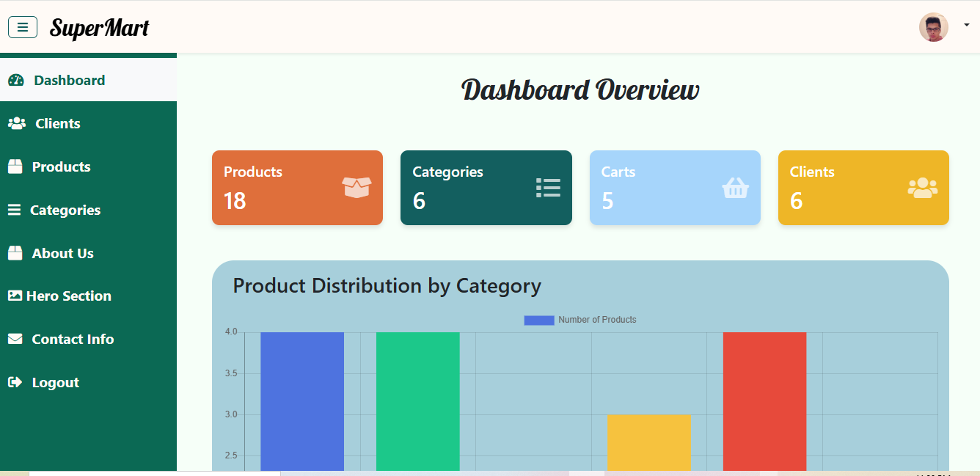Click the basket icon on Carts card
Viewport: 980px width, 476px height.
735,188
